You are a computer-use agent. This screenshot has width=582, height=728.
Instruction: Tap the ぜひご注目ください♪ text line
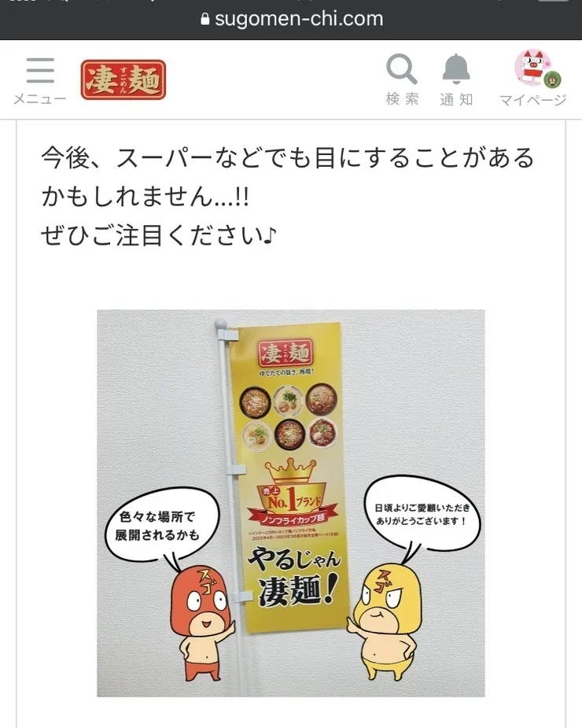coord(159,235)
